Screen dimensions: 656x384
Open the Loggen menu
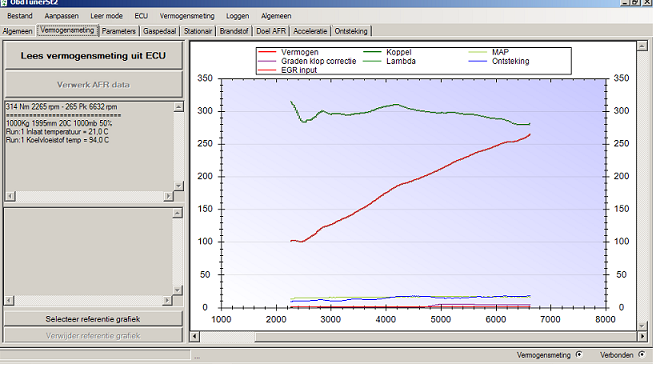[x=238, y=16]
